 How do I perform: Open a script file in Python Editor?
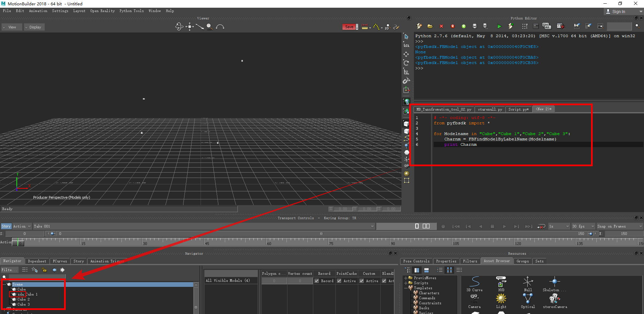430,26
